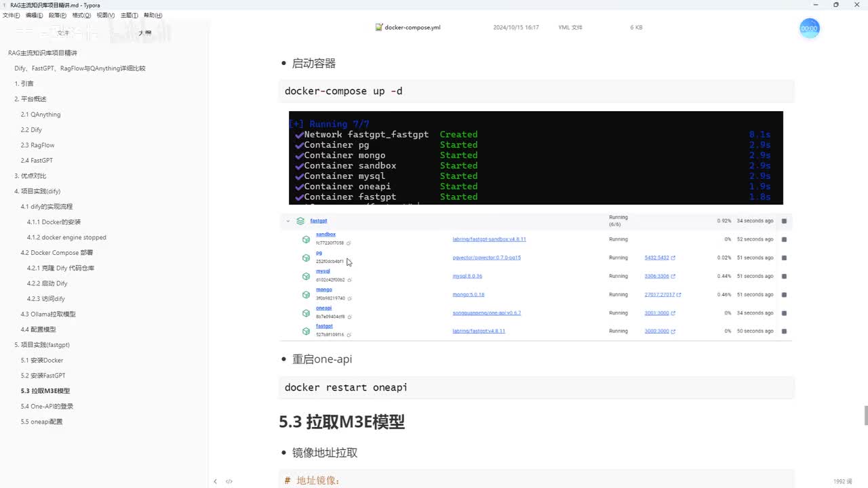Select 4.1 dify的实现流程 outline entry

pos(47,207)
